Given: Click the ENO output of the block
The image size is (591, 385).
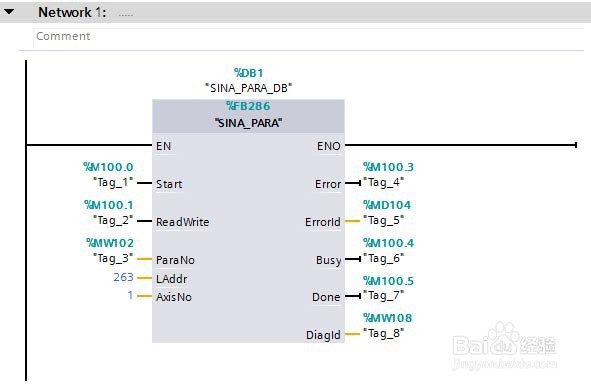Looking at the screenshot, I should coord(328,146).
